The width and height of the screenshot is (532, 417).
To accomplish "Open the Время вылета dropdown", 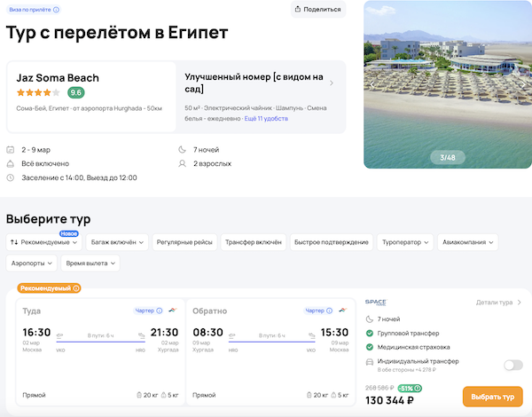I will click(90, 264).
